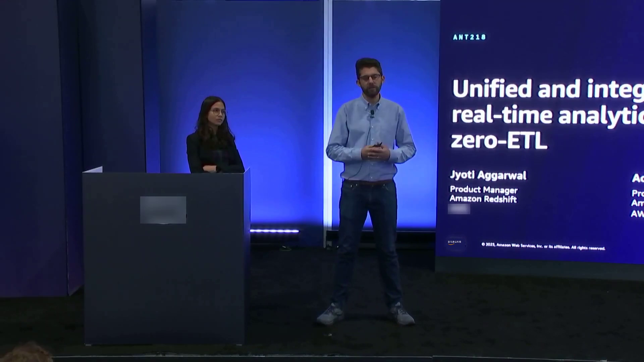Click the copyright notice on the slide
Image resolution: width=644 pixels, height=362 pixels.
tap(543, 247)
